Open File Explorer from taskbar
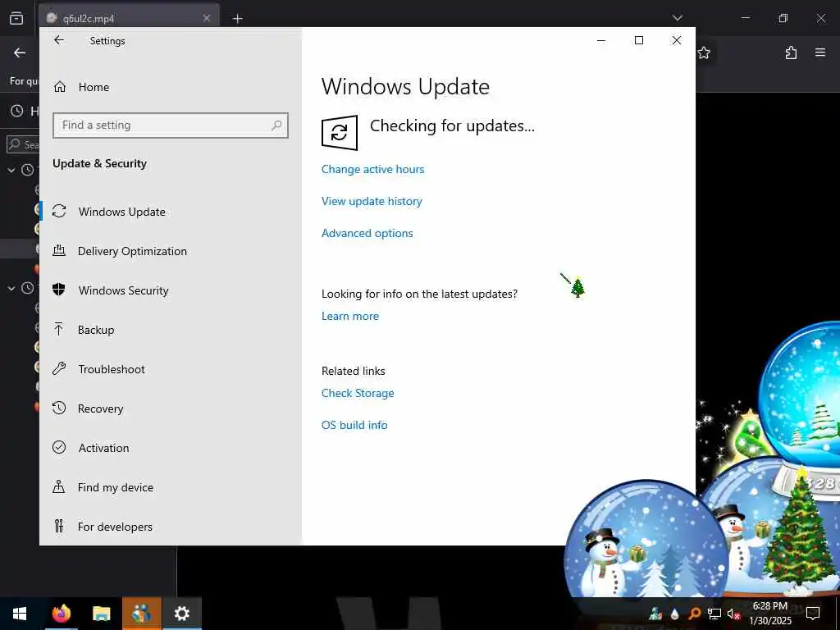The width and height of the screenshot is (840, 630). pyautogui.click(x=101, y=614)
